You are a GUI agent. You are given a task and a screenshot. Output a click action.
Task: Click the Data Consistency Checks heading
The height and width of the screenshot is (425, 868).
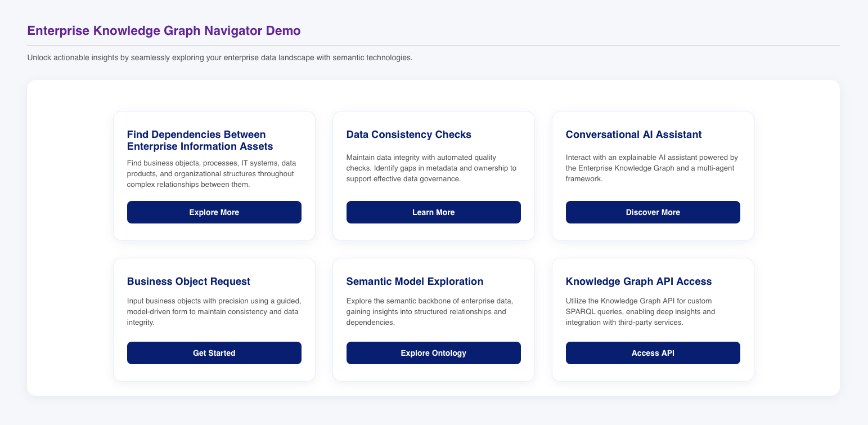(x=409, y=135)
